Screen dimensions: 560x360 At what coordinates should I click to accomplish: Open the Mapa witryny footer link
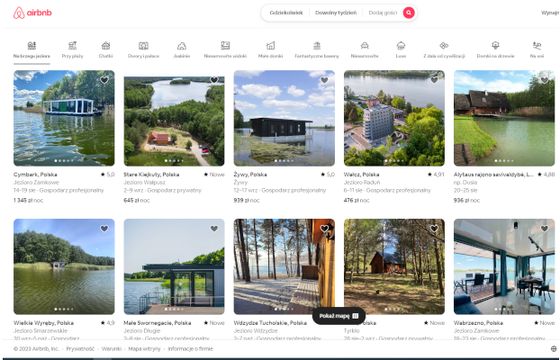(x=144, y=349)
